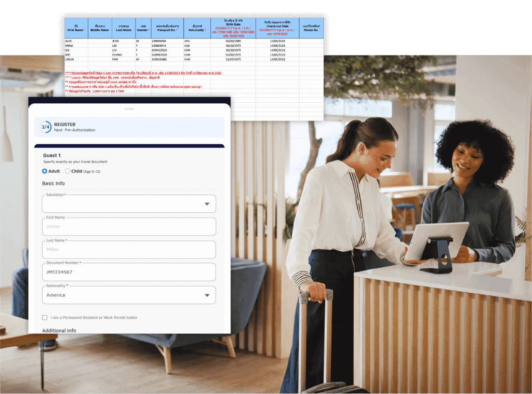
Task: Click the Gender column header
Action: pyautogui.click(x=142, y=28)
